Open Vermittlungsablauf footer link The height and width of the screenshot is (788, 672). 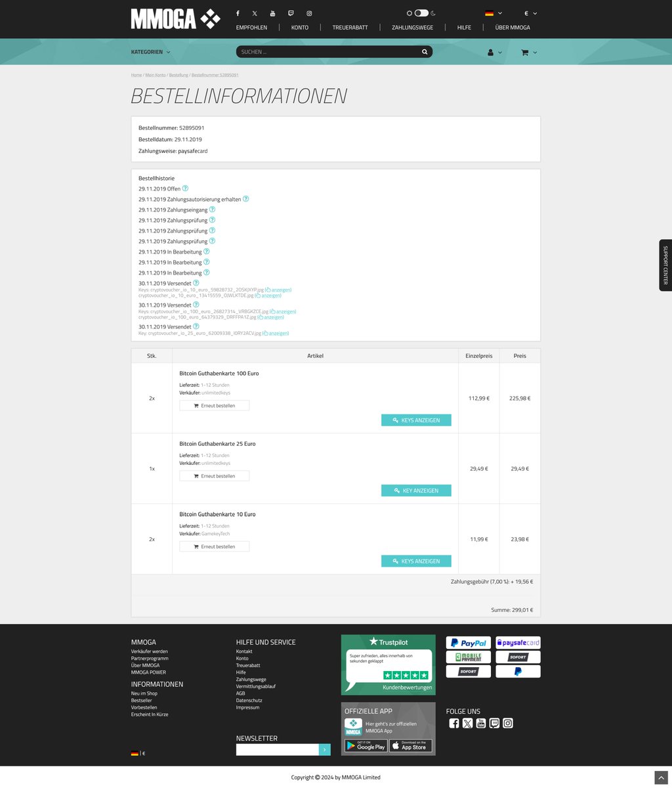click(256, 686)
